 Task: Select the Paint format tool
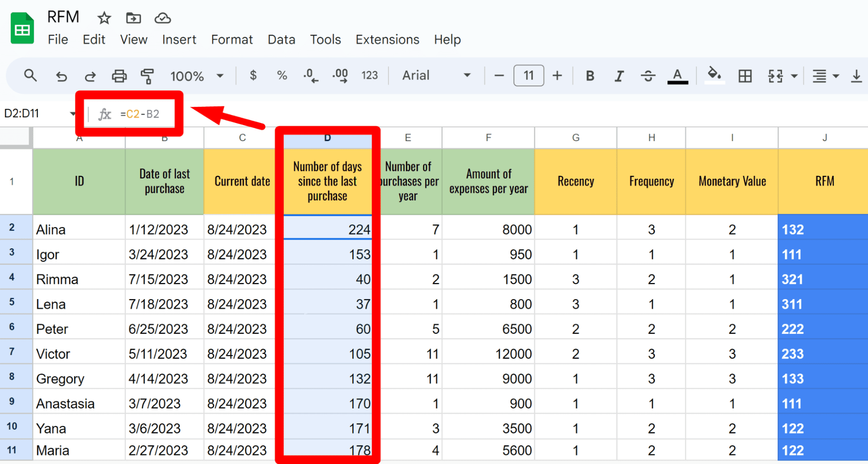pyautogui.click(x=148, y=75)
